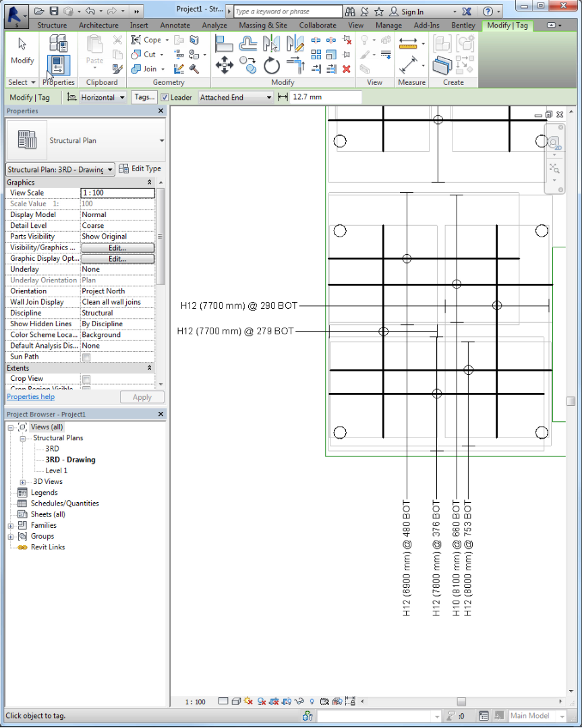Click the Demolish hammer icon
Screen dimensions: 582x728
194,69
